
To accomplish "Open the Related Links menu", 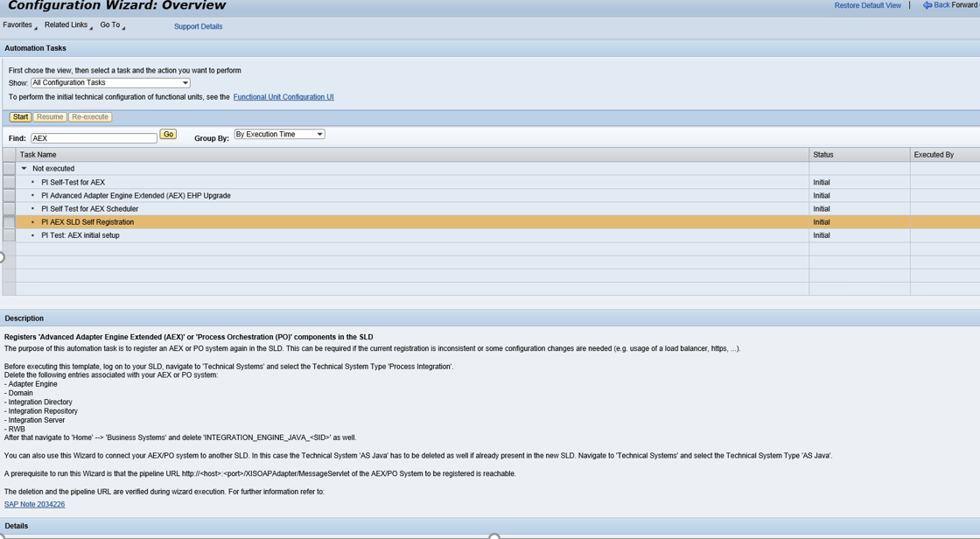I will pos(68,25).
